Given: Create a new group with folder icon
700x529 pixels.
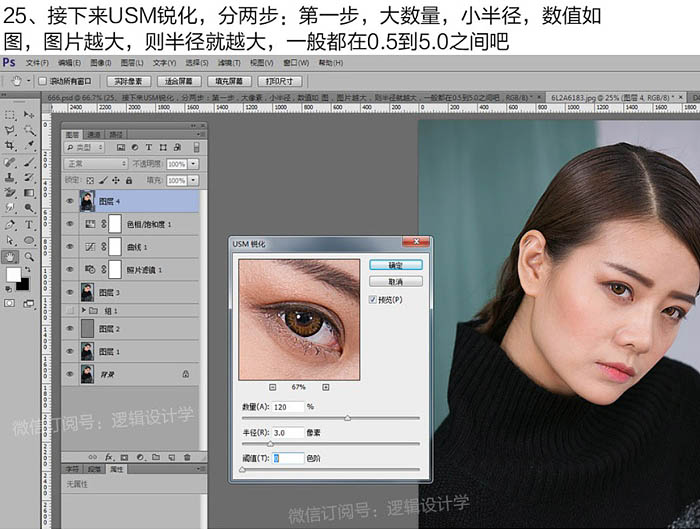Looking at the screenshot, I should 158,456.
